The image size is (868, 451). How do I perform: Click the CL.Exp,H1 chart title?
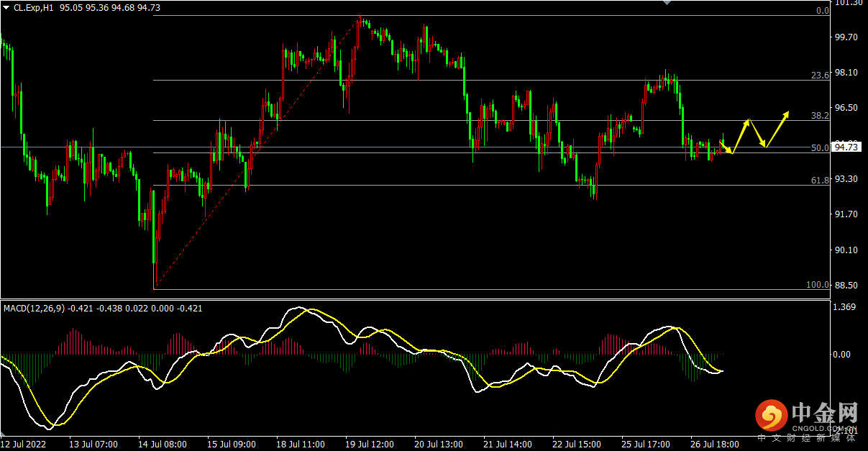33,7
